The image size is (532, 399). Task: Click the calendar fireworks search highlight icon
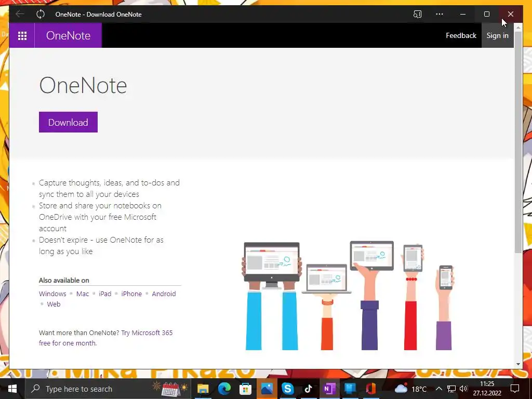point(170,389)
